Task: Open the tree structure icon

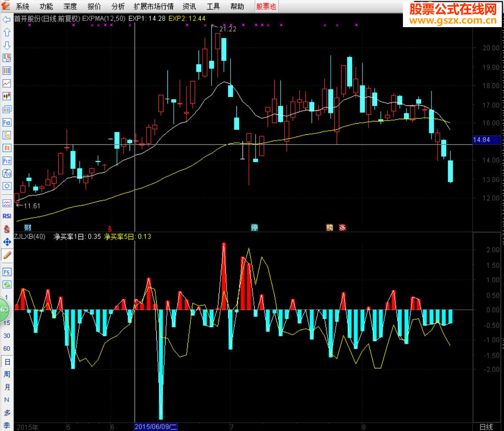Action: tap(7, 135)
